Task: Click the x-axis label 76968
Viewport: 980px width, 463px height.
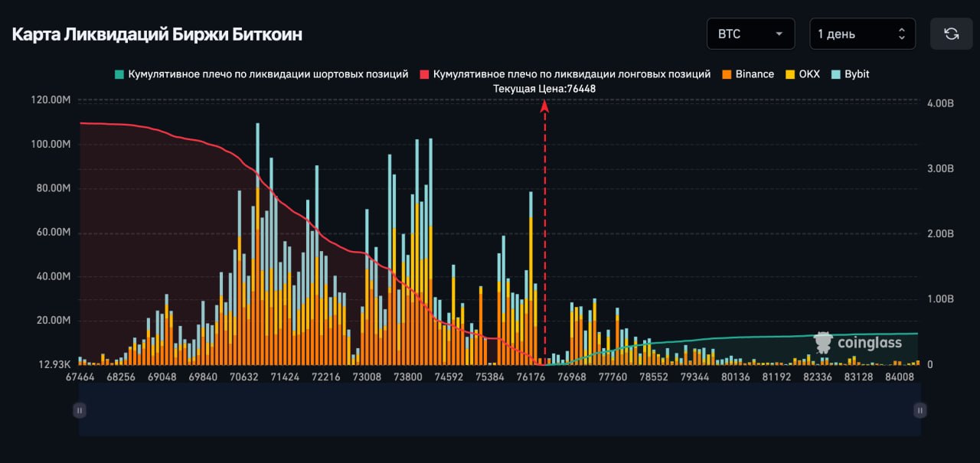Action: [571, 377]
